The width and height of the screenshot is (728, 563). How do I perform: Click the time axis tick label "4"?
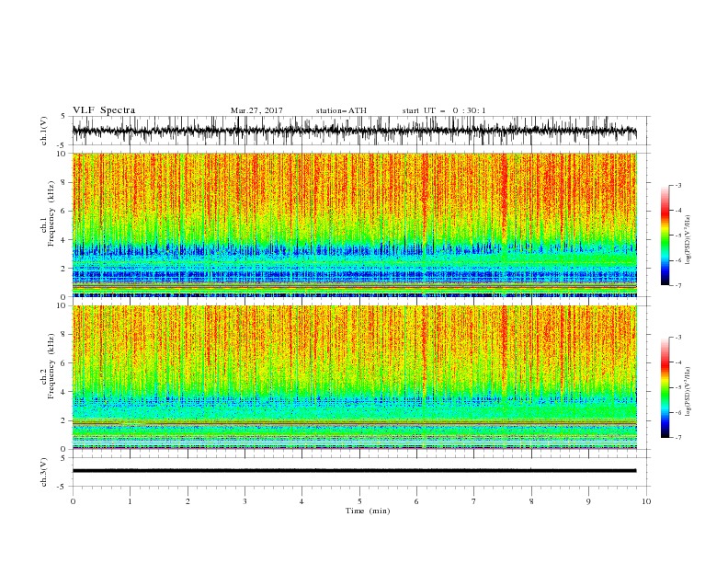pos(301,501)
